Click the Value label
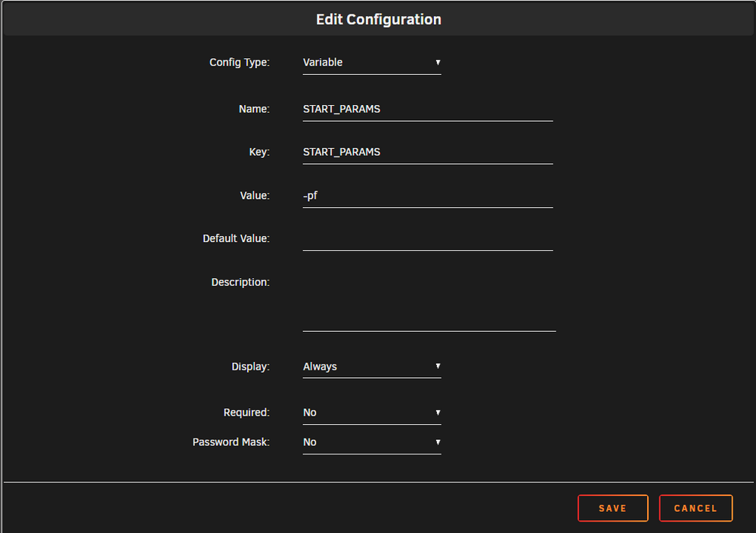 pyautogui.click(x=255, y=195)
